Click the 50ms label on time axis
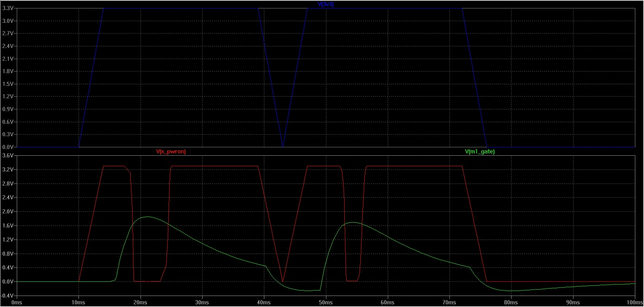The image size is (644, 307). pyautogui.click(x=326, y=303)
